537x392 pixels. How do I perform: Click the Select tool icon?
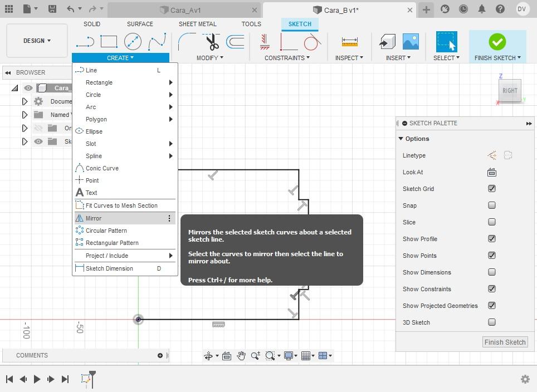coord(446,42)
